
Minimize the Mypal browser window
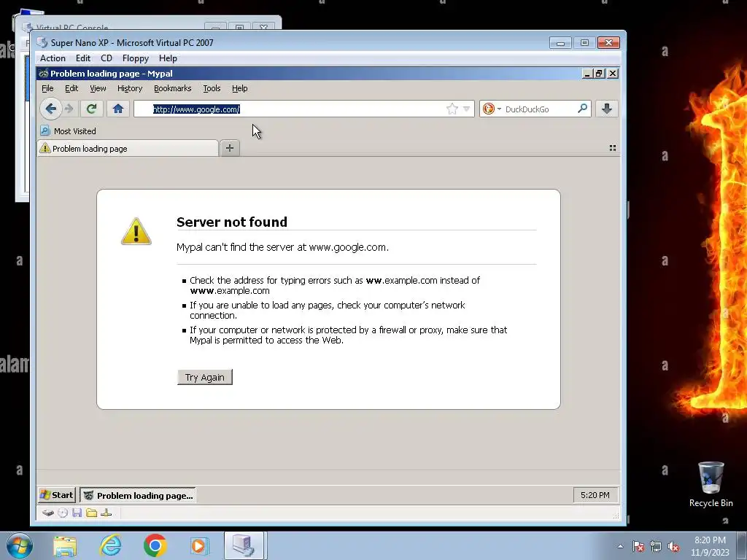point(587,74)
